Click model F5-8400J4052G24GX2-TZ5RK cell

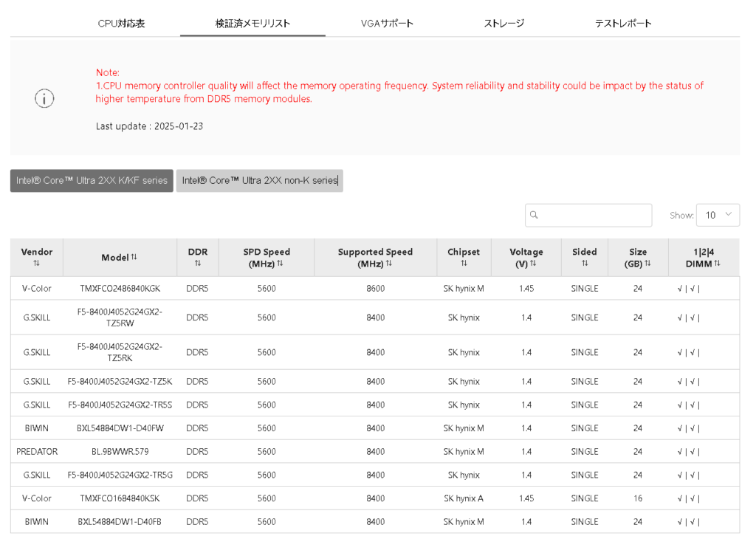pos(120,352)
